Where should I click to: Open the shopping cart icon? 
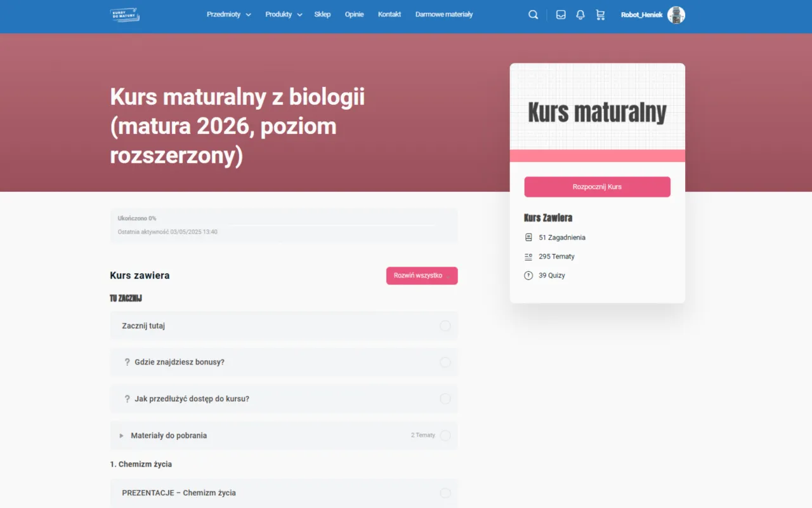click(600, 14)
